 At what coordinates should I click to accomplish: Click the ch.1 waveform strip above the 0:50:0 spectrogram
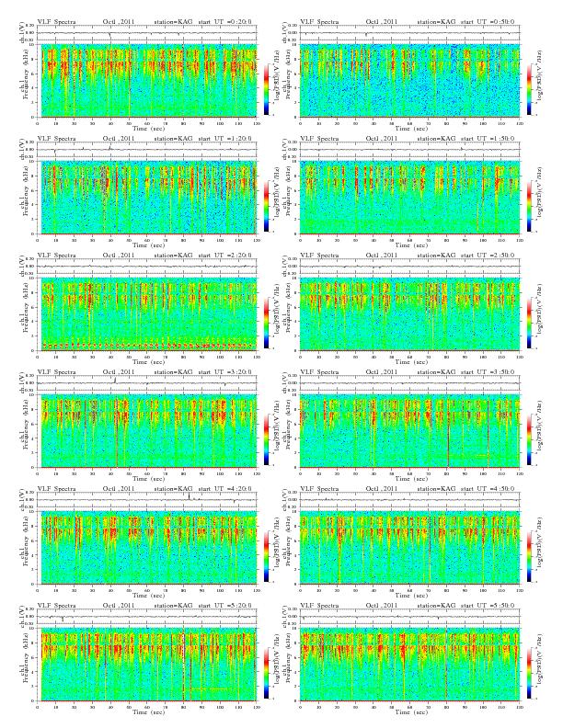point(409,33)
